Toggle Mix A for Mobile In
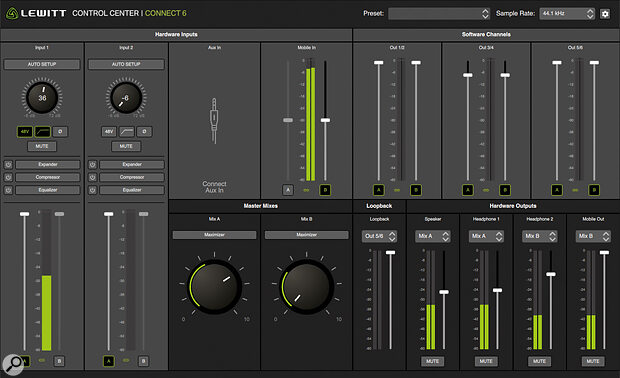The height and width of the screenshot is (378, 620). (288, 190)
